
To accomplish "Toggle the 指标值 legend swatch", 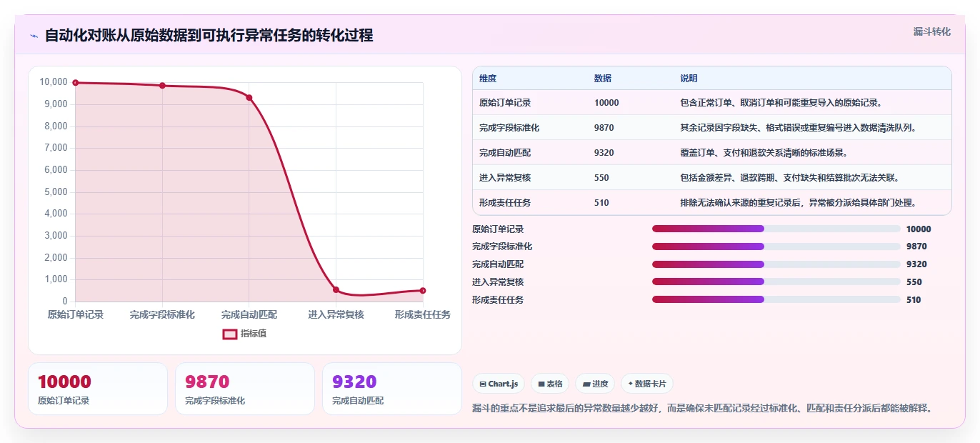I will tap(230, 334).
